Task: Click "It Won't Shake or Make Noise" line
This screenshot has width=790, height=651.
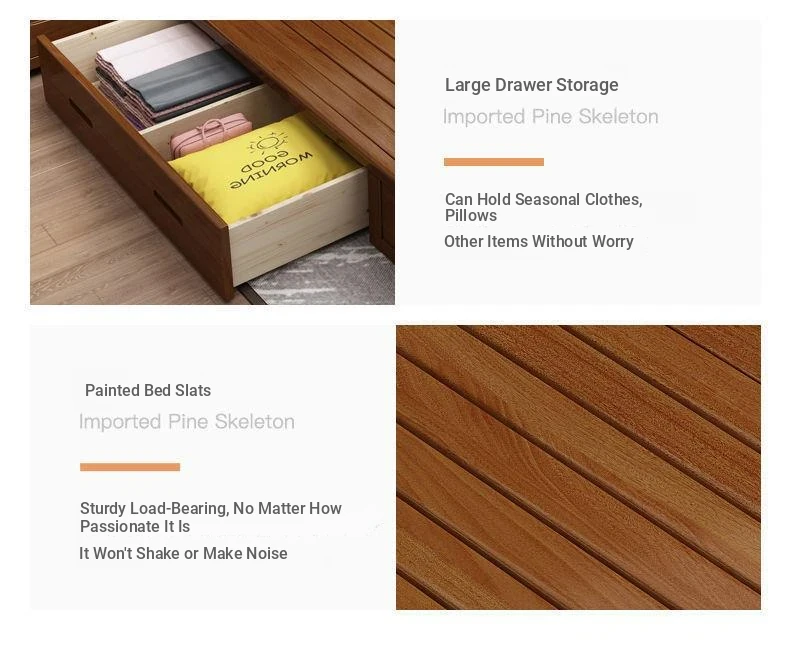Action: click(183, 553)
